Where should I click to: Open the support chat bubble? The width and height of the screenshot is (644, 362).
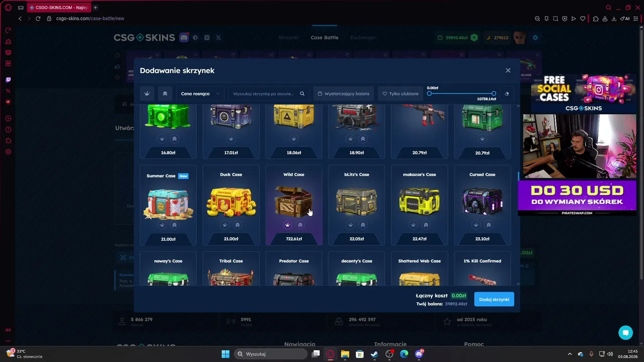pyautogui.click(x=625, y=332)
